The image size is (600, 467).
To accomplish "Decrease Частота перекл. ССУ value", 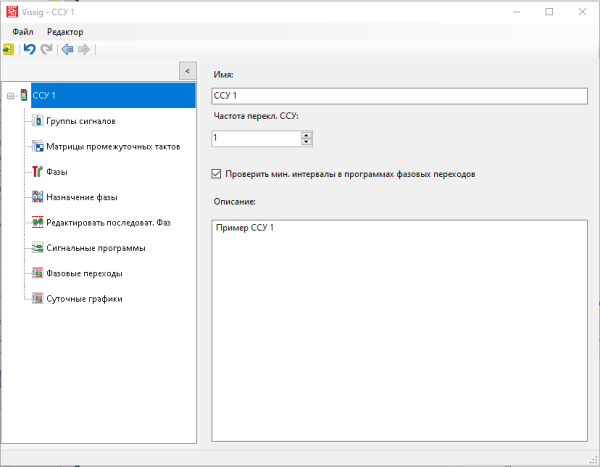I will 306,141.
